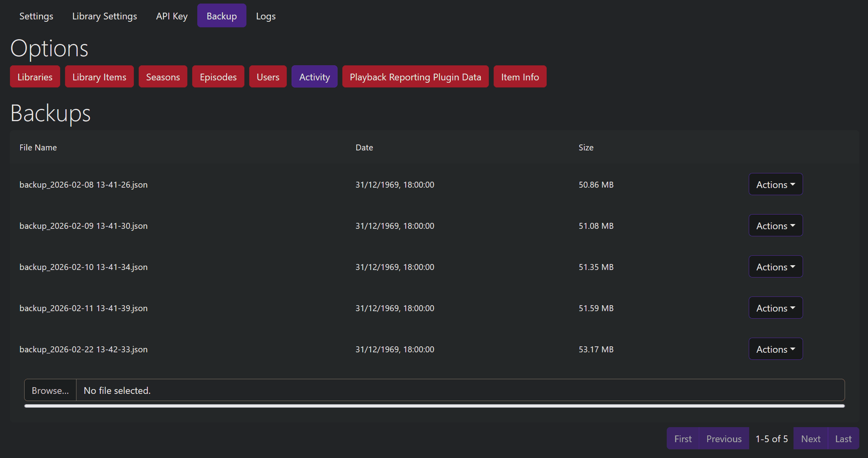Jump to the Last page of backups
Viewport: 868px width, 458px height.
[843, 439]
